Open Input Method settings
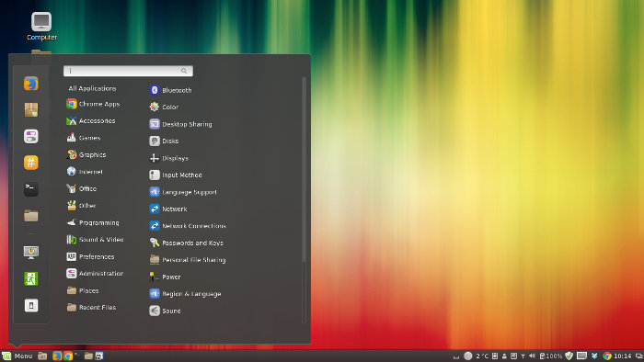 (176, 175)
